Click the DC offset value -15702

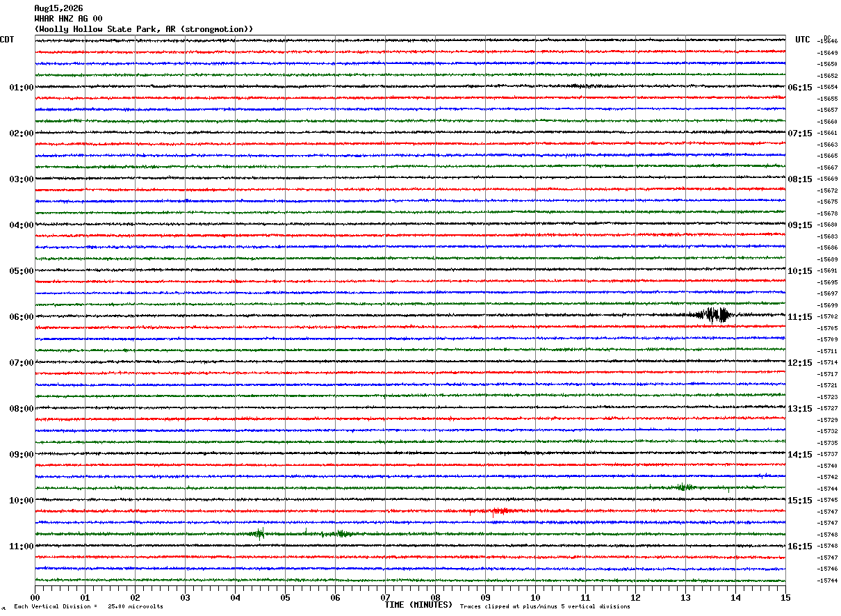tap(828, 317)
